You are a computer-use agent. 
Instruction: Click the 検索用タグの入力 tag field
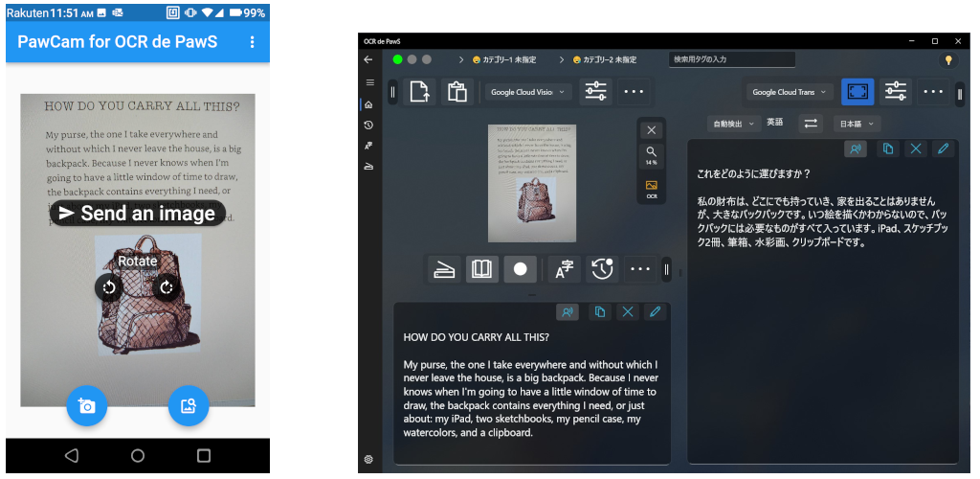pos(731,59)
